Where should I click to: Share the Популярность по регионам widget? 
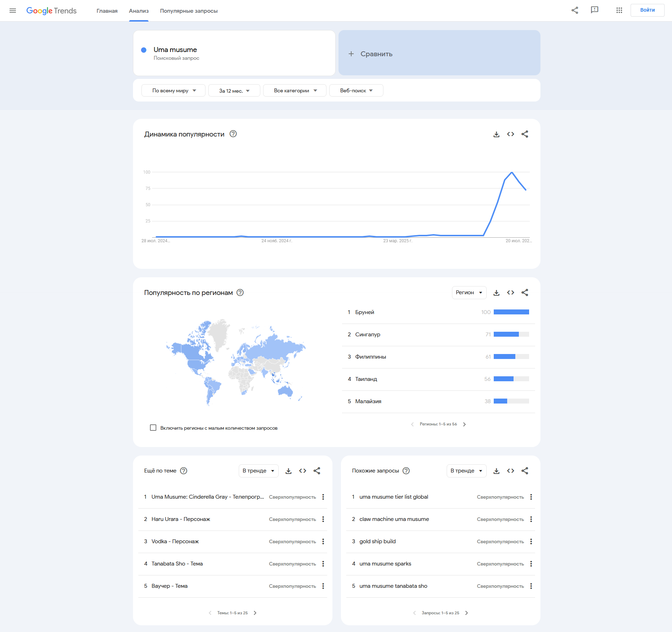coord(525,292)
